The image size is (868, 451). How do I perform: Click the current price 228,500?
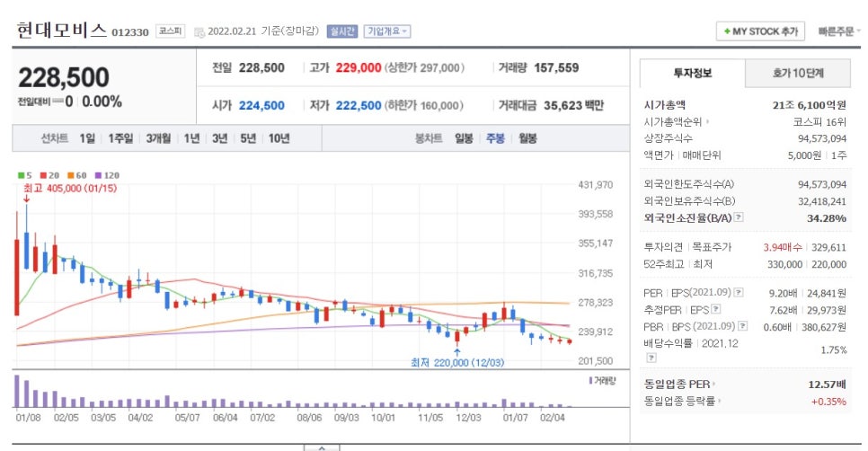(x=64, y=77)
